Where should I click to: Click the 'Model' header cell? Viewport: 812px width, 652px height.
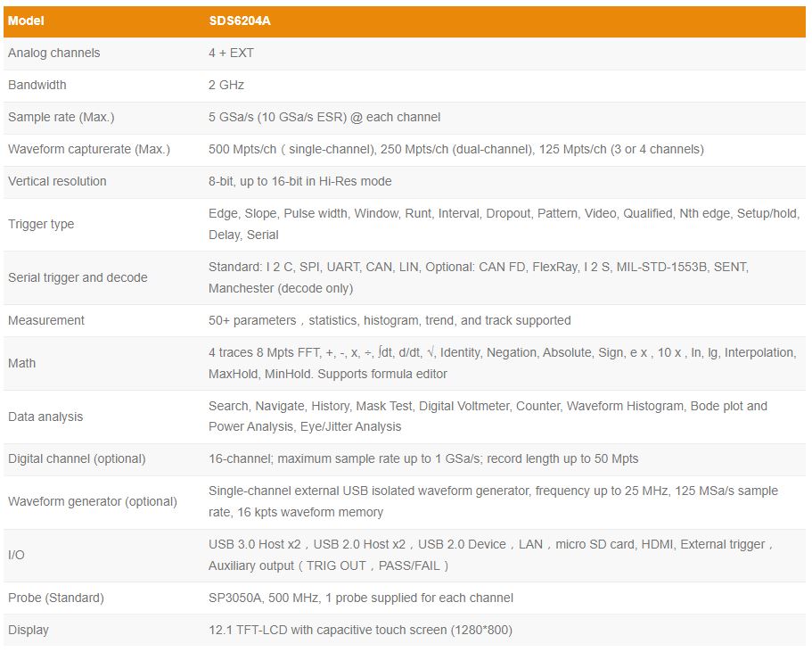tap(26, 21)
